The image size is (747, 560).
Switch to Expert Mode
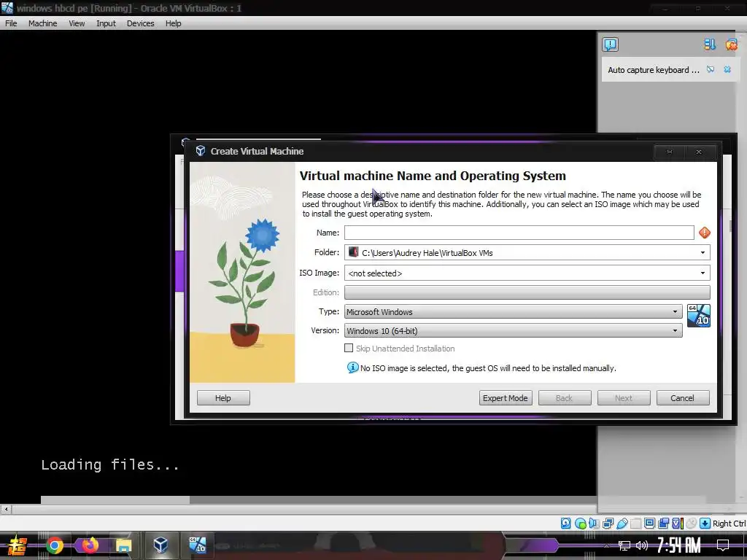pos(505,397)
